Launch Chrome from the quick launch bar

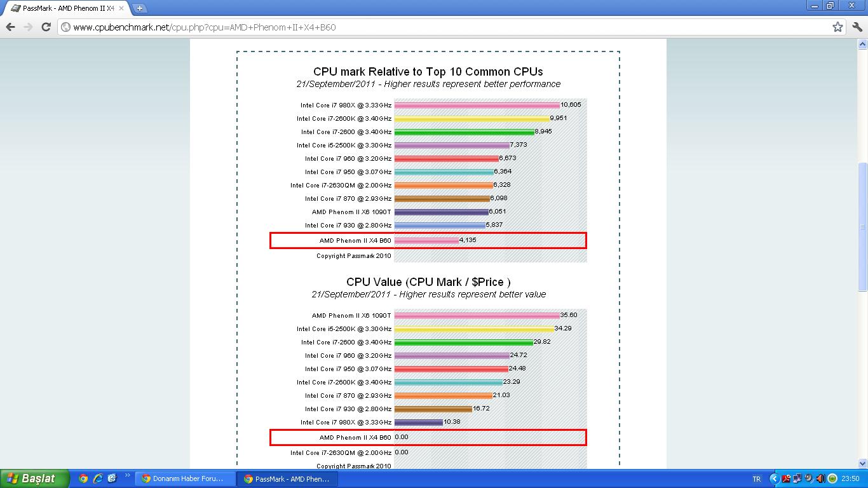click(x=83, y=478)
